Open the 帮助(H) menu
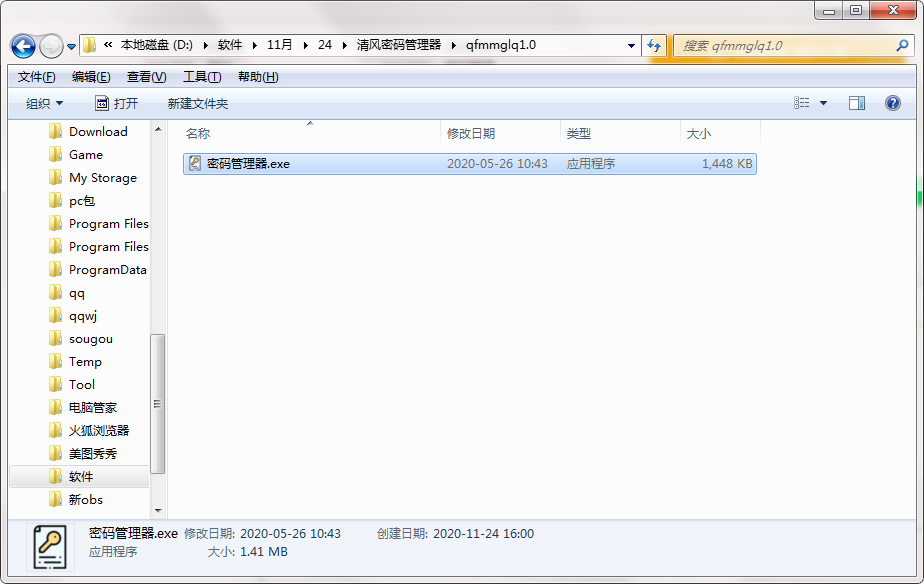This screenshot has height=584, width=924. click(258, 77)
